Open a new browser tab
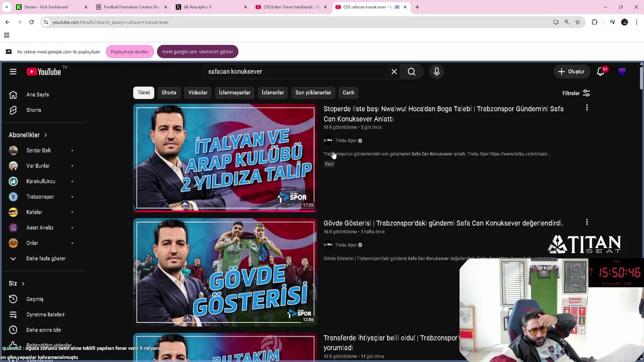644x362 pixels. pos(417,7)
